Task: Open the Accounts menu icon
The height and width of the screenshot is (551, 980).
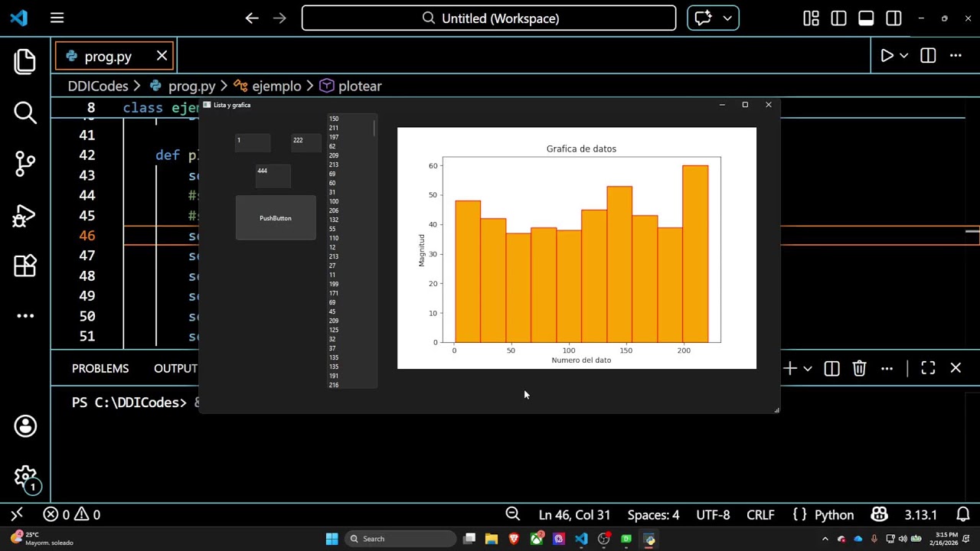Action: 25,426
